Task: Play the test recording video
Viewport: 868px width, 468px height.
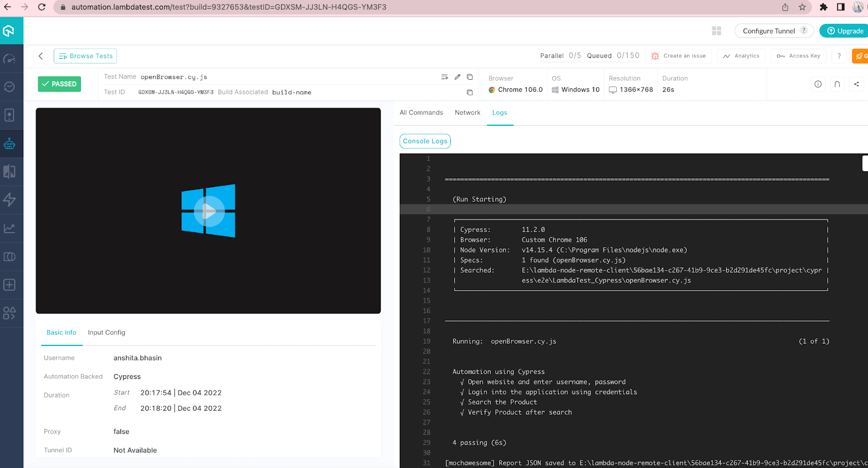Action: 208,211
